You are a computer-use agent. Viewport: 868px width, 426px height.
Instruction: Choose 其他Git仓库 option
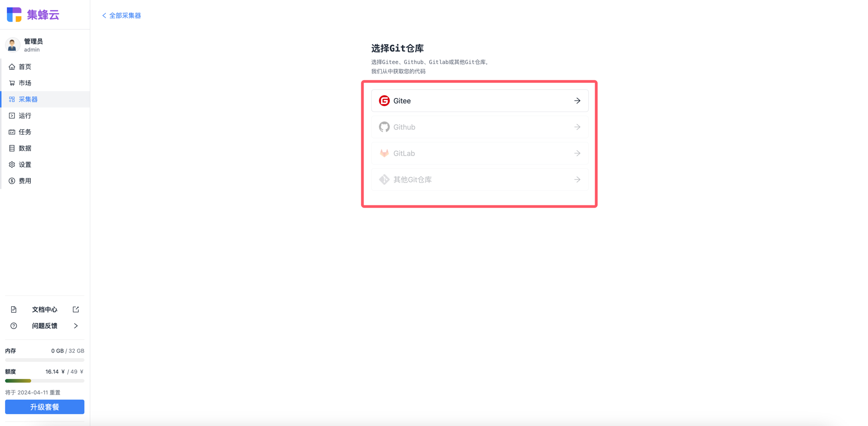click(480, 179)
